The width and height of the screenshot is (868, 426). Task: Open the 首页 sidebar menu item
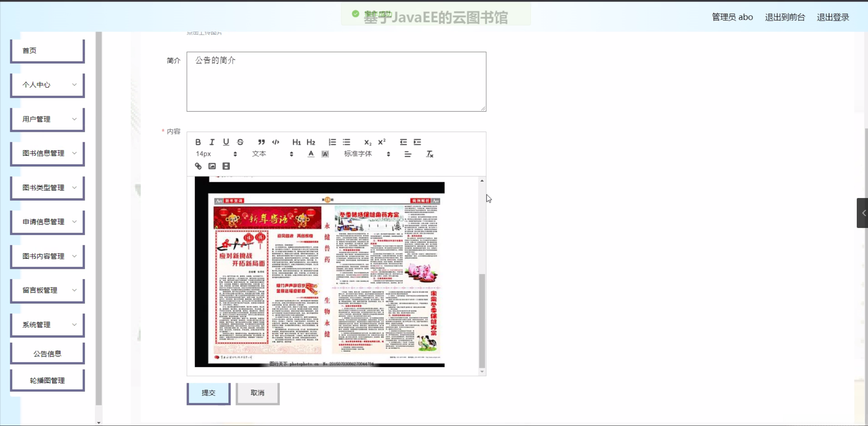point(47,50)
